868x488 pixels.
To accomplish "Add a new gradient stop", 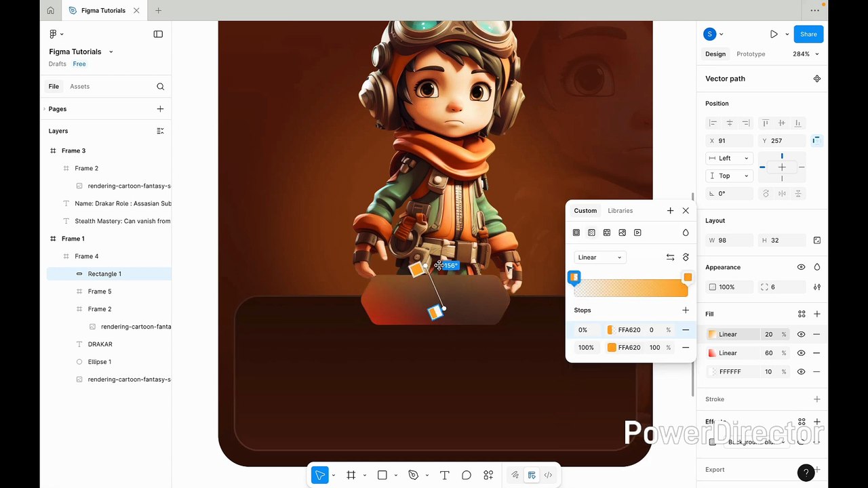I will point(686,310).
